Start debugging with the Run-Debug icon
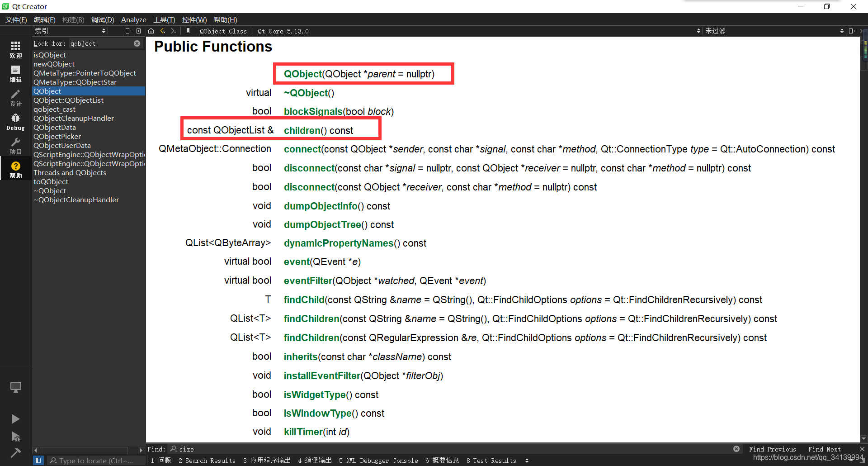The image size is (868, 466). pyautogui.click(x=16, y=437)
